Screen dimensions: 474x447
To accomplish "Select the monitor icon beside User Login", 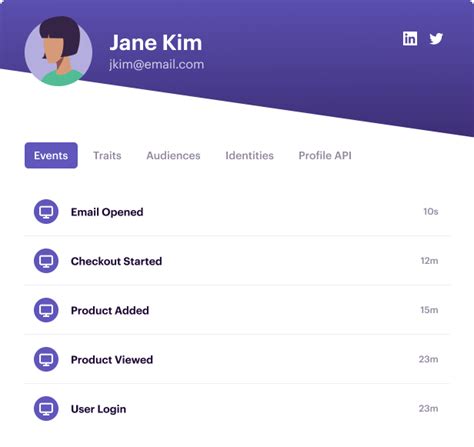I will (x=46, y=409).
